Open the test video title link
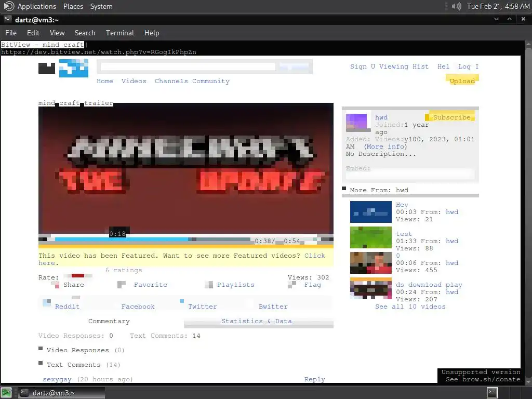Image resolution: width=532 pixels, height=399 pixels. coord(404,234)
